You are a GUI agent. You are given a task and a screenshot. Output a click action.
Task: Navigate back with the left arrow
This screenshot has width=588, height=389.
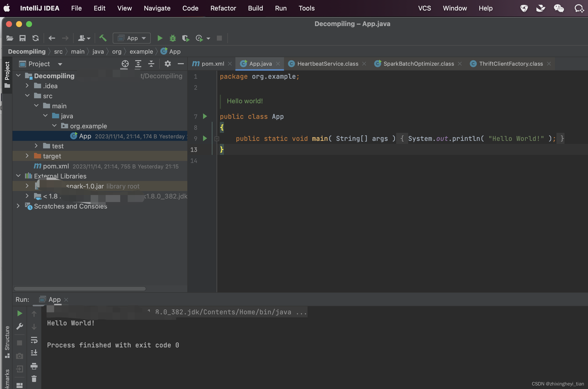52,38
